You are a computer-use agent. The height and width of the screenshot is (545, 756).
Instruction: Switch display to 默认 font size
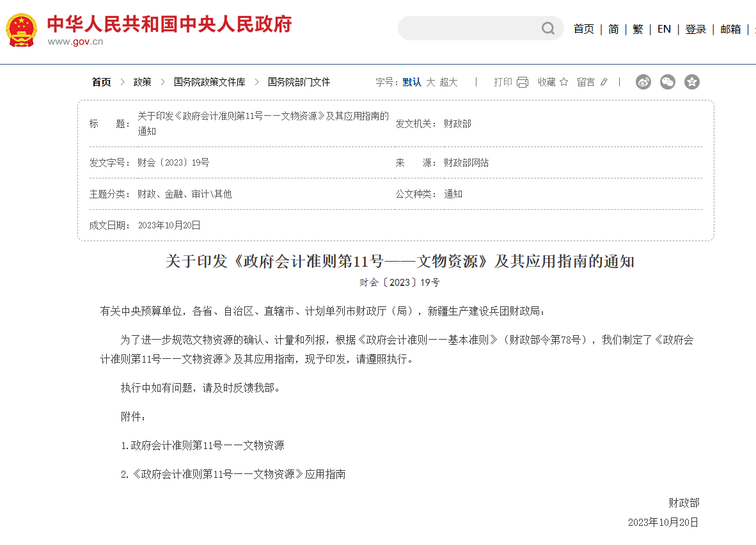point(411,82)
